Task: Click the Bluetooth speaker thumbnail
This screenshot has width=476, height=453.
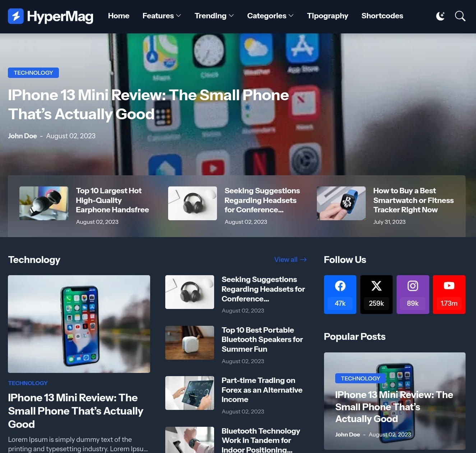Action: pos(190,343)
